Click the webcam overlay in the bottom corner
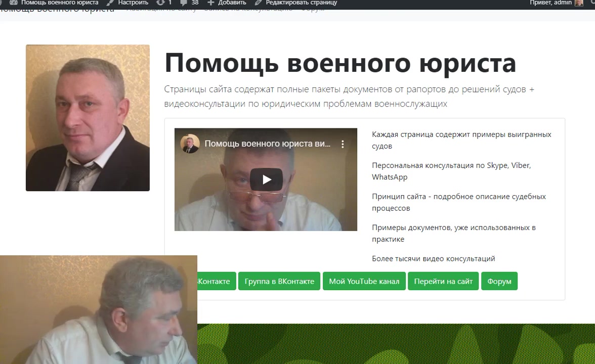The width and height of the screenshot is (595, 364). [x=98, y=309]
